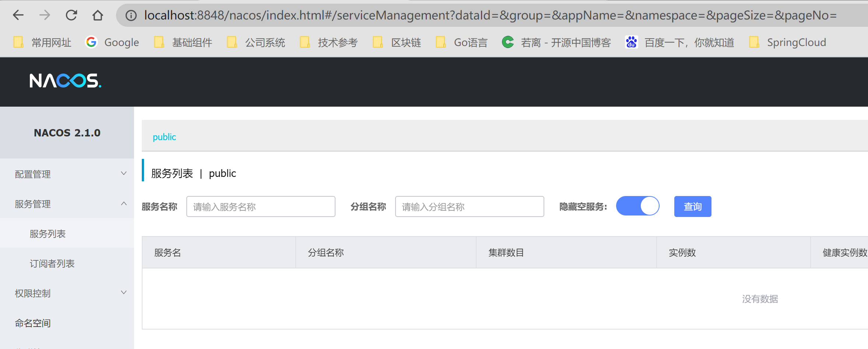This screenshot has height=349, width=868.
Task: Go back using browser back arrow
Action: click(x=18, y=15)
